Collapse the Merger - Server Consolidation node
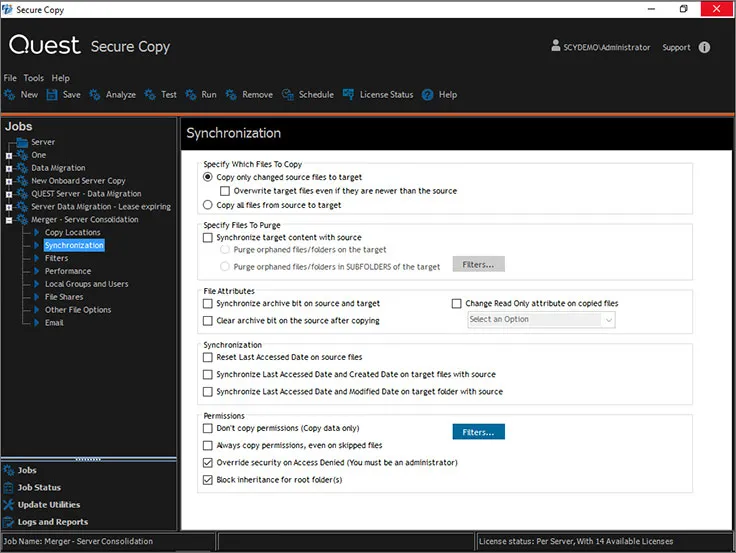 coord(9,220)
